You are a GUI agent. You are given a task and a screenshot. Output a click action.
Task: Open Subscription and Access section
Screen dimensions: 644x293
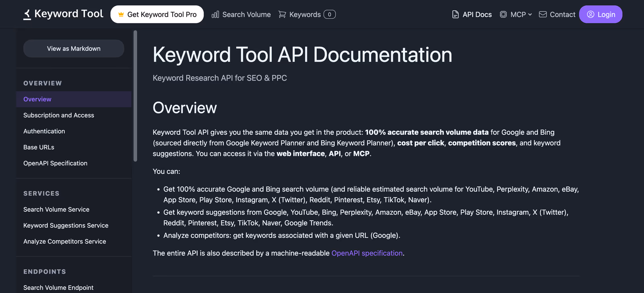59,115
